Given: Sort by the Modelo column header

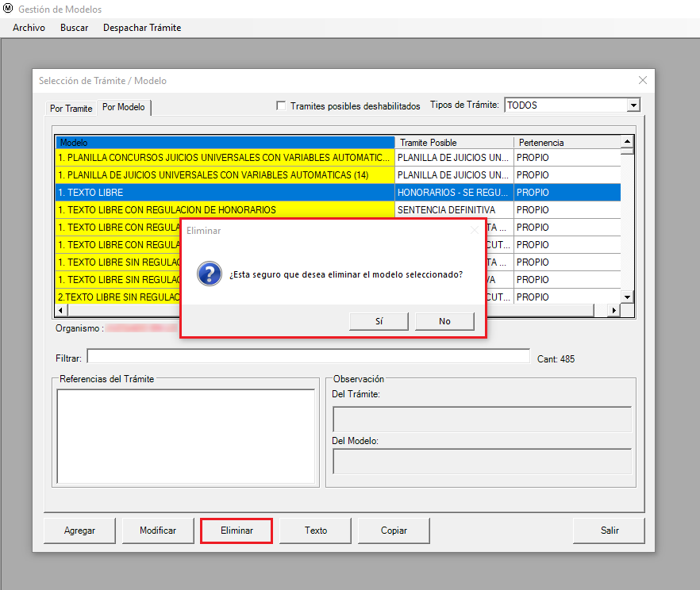Looking at the screenshot, I should click(225, 142).
